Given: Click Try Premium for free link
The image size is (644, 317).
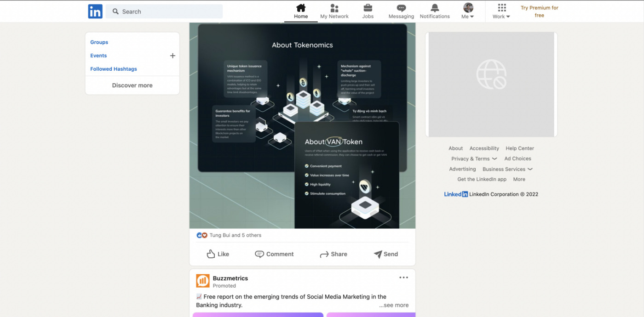Looking at the screenshot, I should [540, 11].
